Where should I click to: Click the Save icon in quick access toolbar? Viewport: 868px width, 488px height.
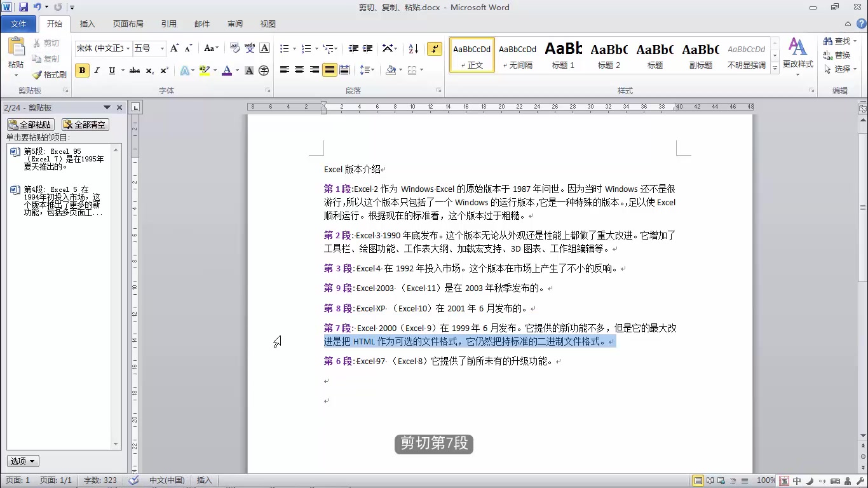(x=24, y=7)
